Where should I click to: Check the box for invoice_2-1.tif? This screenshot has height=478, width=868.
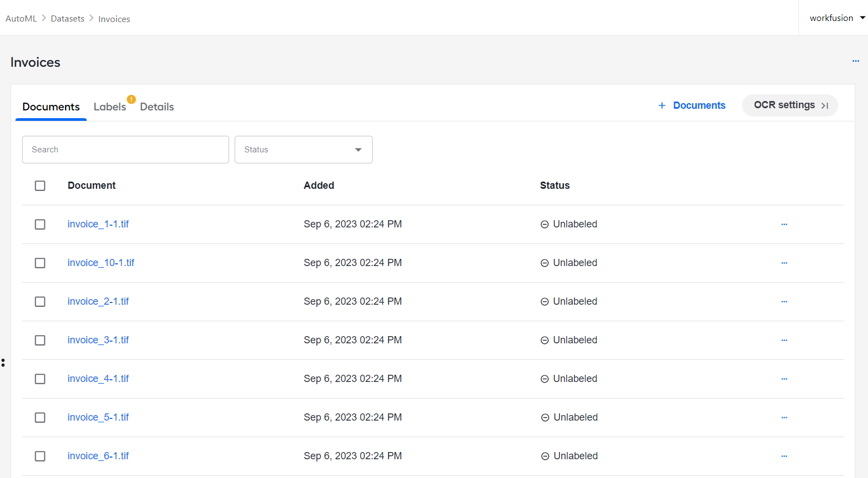pos(40,302)
